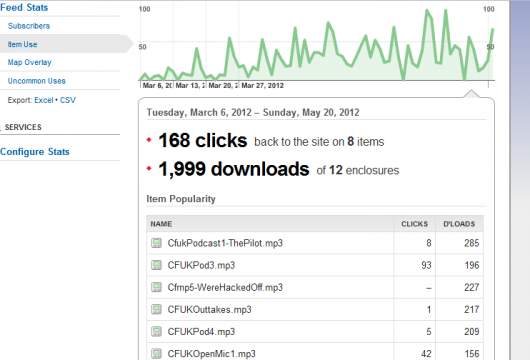Open the Map Overlay view
Viewport: 530px width, 360px height.
point(29,62)
